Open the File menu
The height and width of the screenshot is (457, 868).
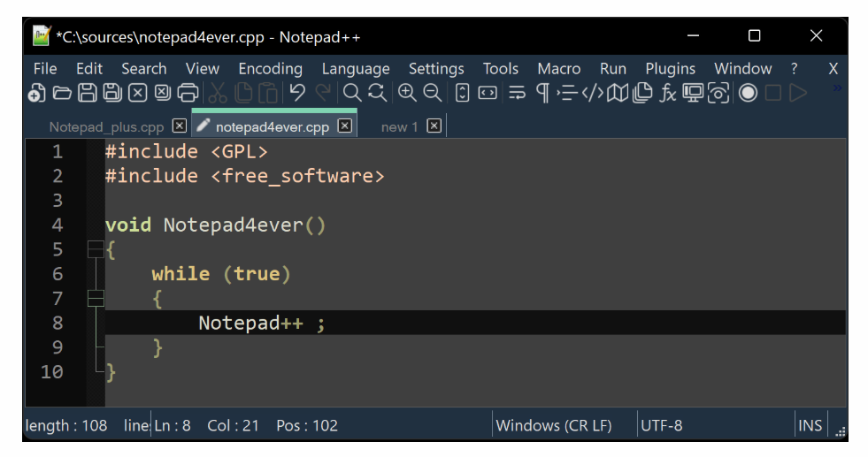(45, 69)
